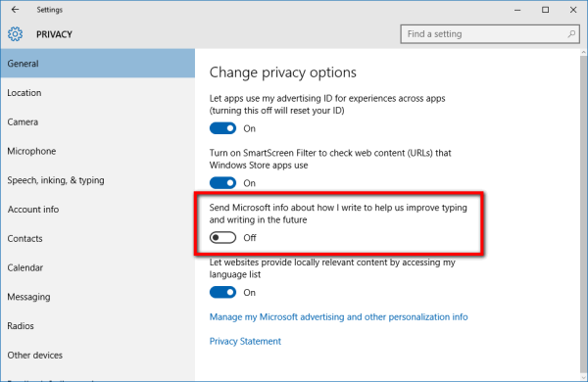Image resolution: width=588 pixels, height=382 pixels.
Task: Open Manage my Microsoft advertising link
Action: pos(338,317)
